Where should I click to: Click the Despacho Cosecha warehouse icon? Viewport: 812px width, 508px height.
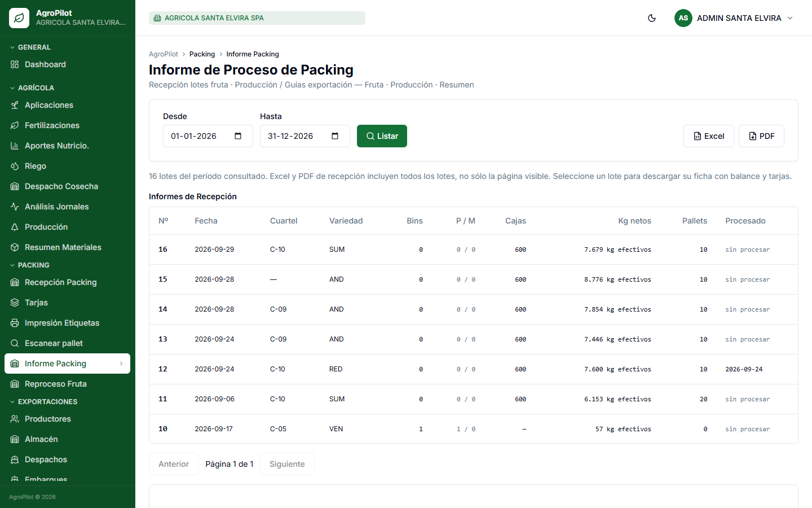point(15,186)
